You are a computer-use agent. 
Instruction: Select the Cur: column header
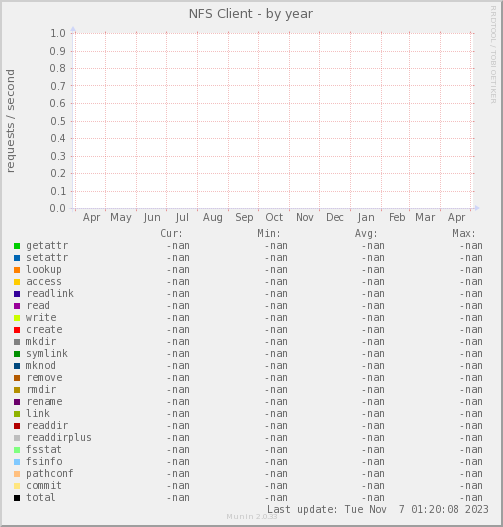pyautogui.click(x=171, y=233)
